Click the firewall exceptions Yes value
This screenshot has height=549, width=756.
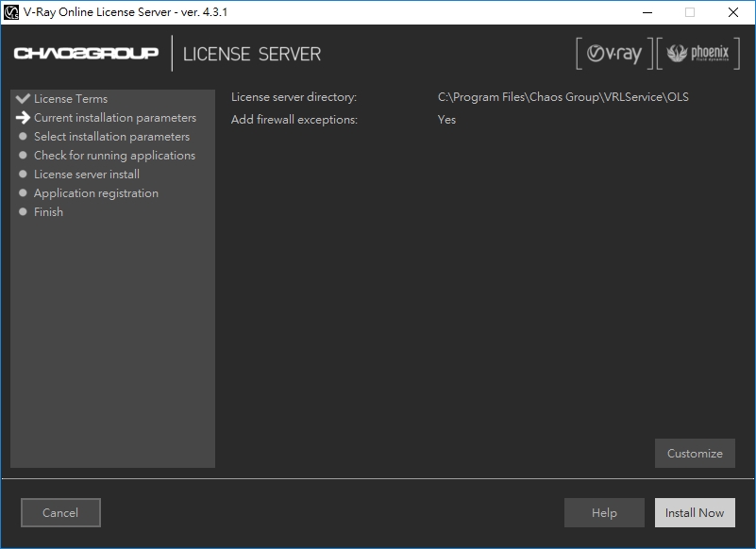pyautogui.click(x=446, y=120)
